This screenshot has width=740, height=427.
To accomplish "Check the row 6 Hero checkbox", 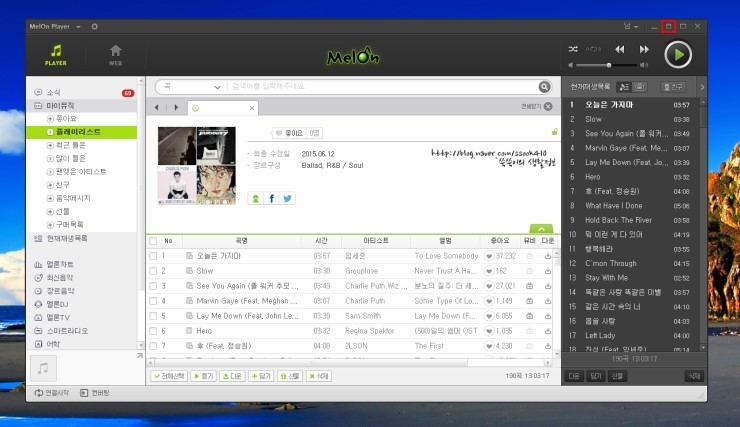I will tap(153, 331).
